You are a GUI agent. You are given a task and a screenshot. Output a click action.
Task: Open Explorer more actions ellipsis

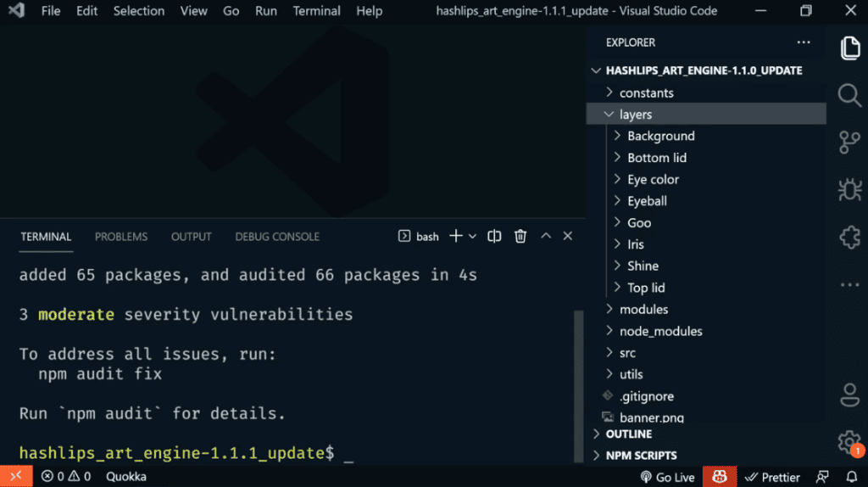tap(804, 42)
